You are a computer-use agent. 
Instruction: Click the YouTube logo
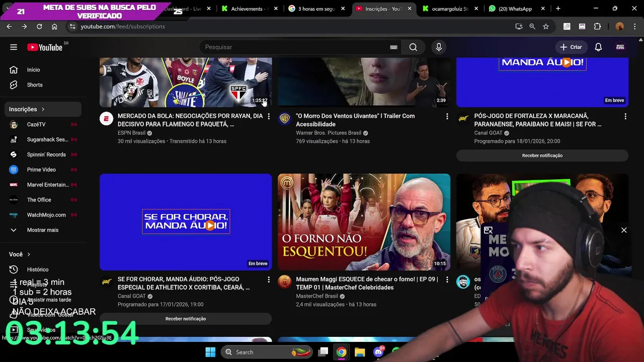[x=45, y=47]
